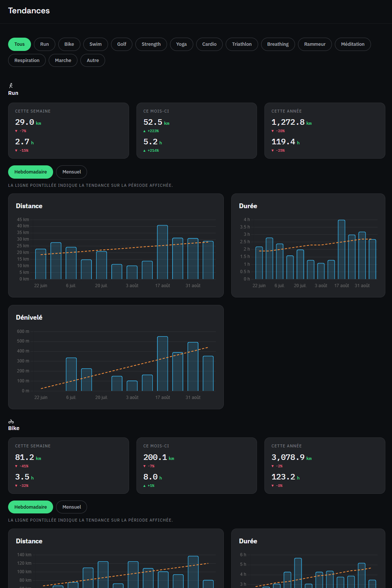The width and height of the screenshot is (392, 588).
Task: Select the Yoga filter chip
Action: 181,44
